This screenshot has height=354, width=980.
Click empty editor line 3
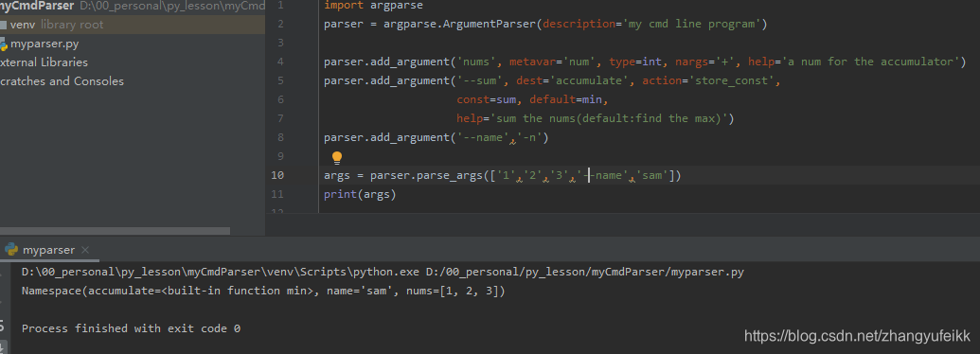[x=649, y=44]
